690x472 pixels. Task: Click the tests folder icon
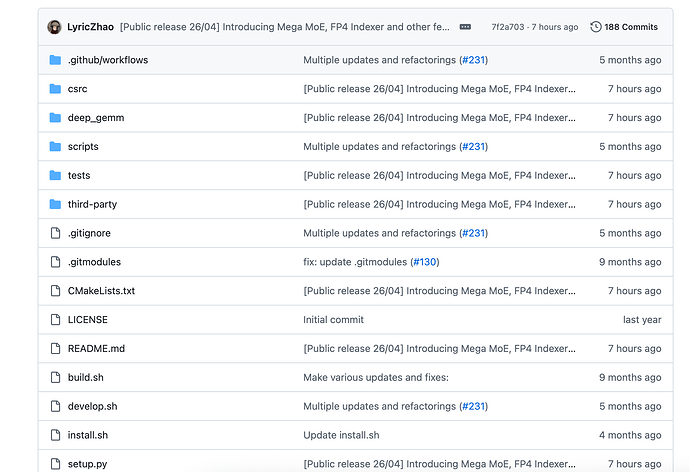click(55, 176)
